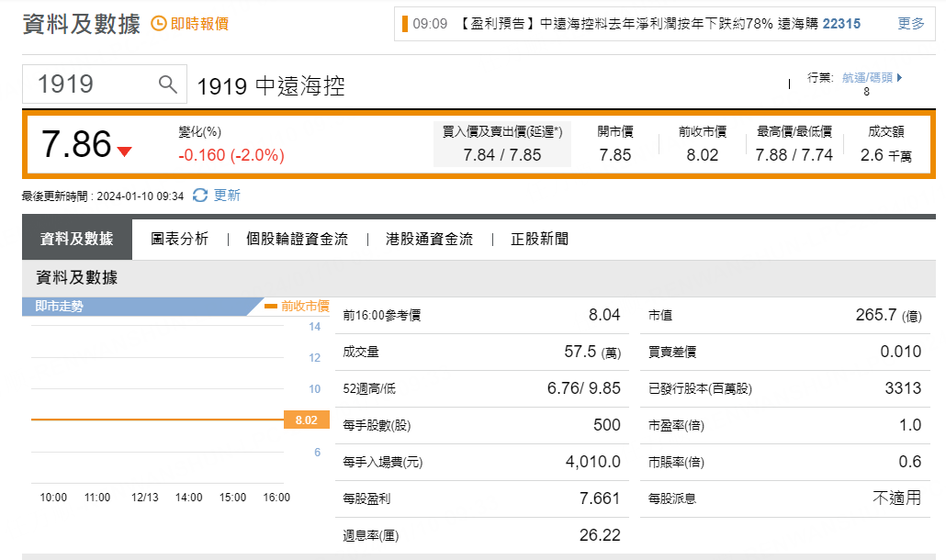Go to the 港股通資金流 tab

(430, 240)
